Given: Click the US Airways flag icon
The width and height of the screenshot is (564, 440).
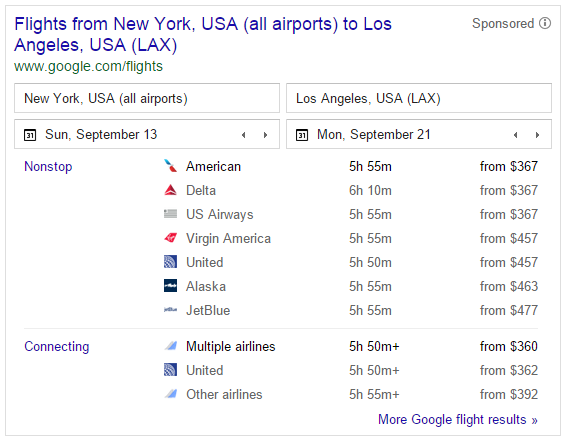Looking at the screenshot, I should click(x=170, y=214).
